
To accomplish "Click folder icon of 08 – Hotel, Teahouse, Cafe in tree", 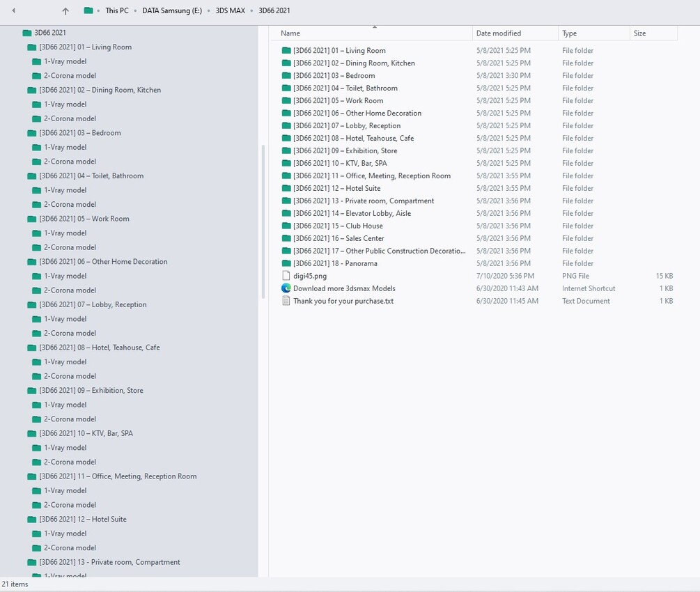I will click(x=32, y=348).
